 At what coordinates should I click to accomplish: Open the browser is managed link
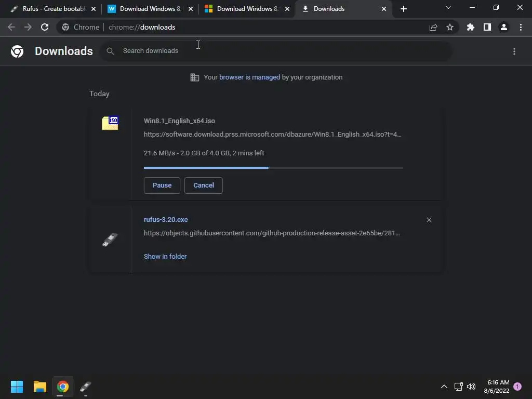250,77
